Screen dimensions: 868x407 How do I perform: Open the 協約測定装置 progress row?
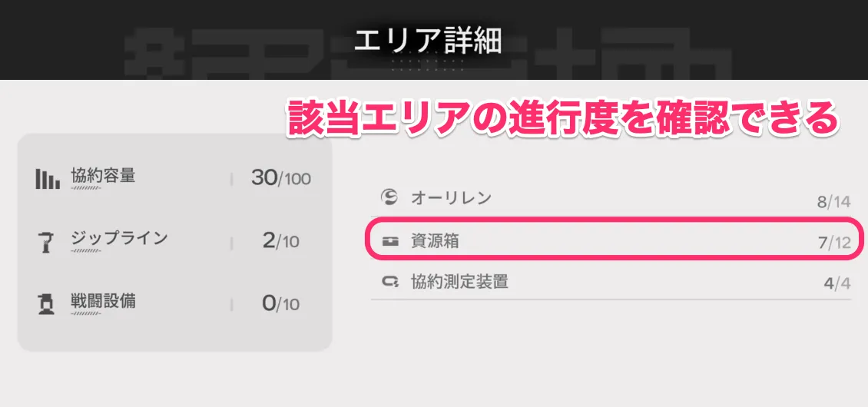[611, 283]
